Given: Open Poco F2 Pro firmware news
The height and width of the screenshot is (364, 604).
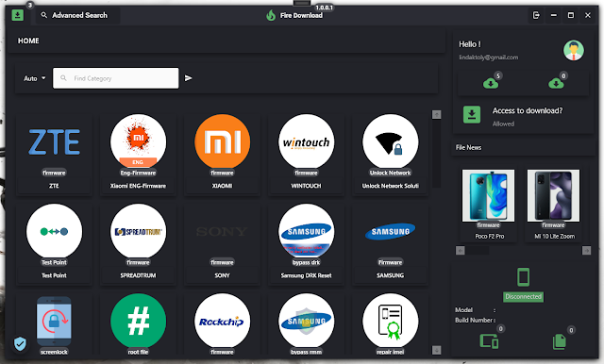Looking at the screenshot, I should 489,205.
